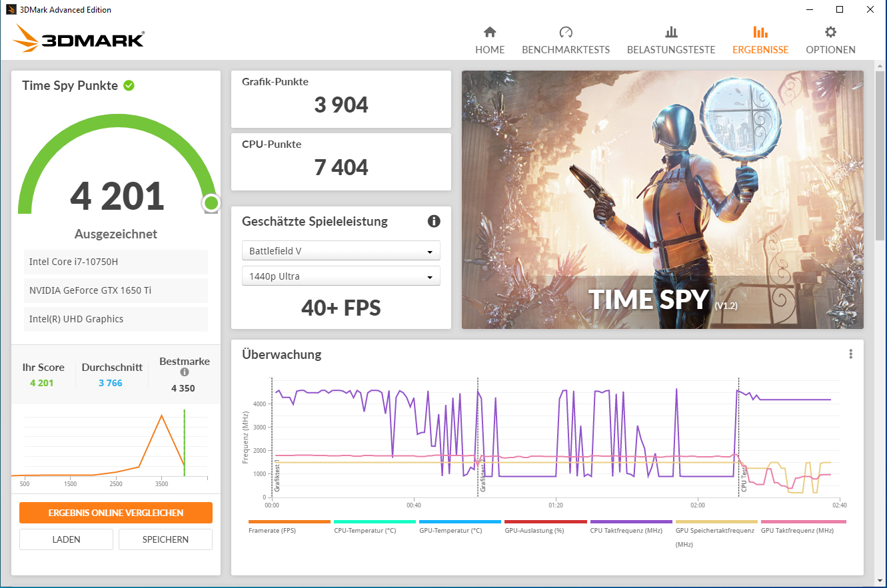Screen dimensions: 887x588
Task: Click the home house icon
Action: (x=490, y=32)
